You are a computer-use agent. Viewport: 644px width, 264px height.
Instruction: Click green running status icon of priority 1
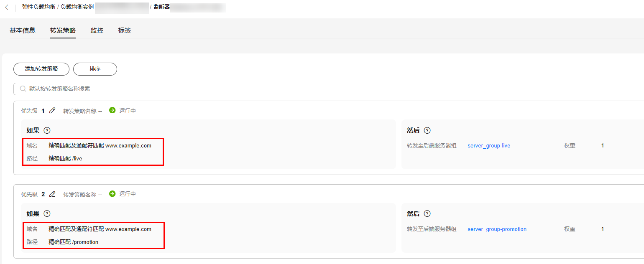[112, 110]
